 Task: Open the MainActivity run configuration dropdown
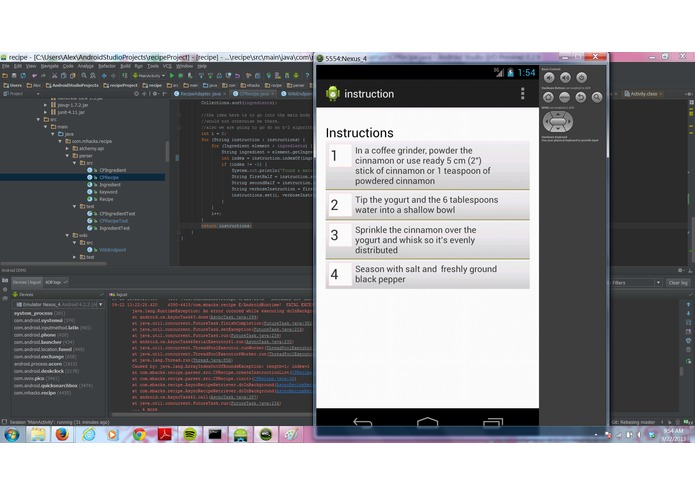tap(149, 76)
